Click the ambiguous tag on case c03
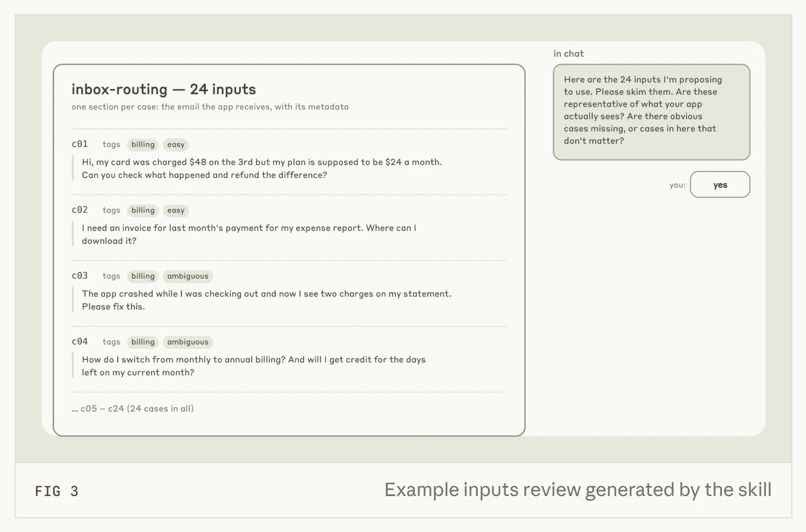806x532 pixels. 188,276
